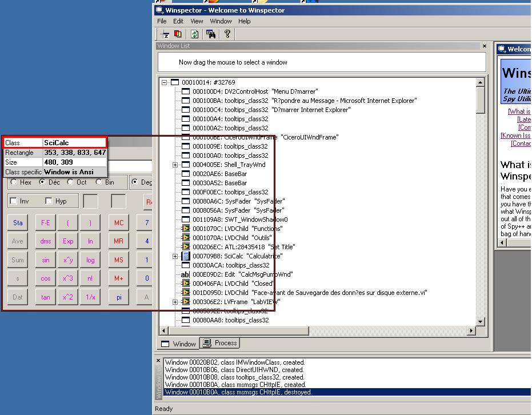Click the ATL:28435418 Set Title icon
Screen dimensions: 532x415
186,247
